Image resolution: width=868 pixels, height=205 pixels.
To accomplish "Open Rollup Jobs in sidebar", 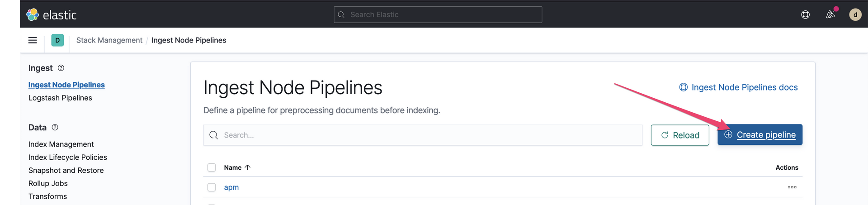I will [48, 183].
